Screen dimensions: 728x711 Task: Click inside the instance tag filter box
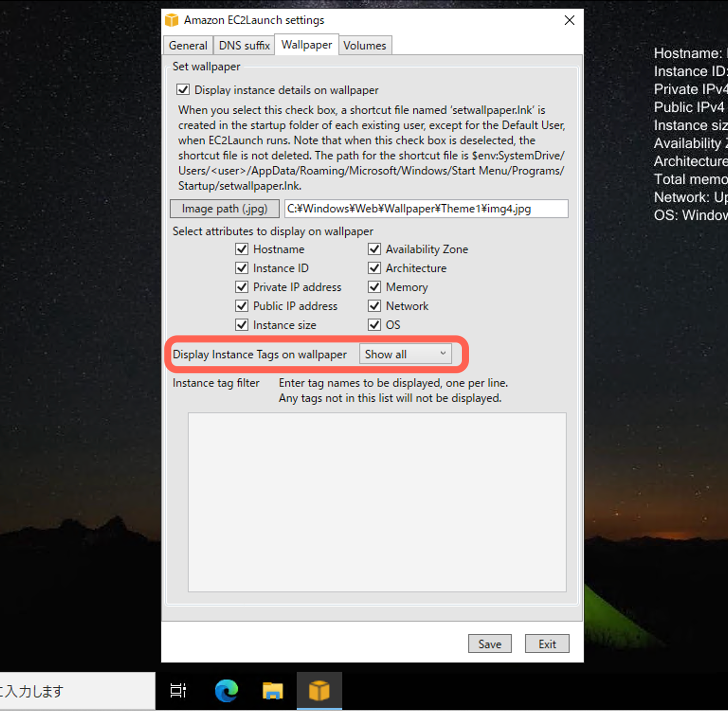coord(377,502)
